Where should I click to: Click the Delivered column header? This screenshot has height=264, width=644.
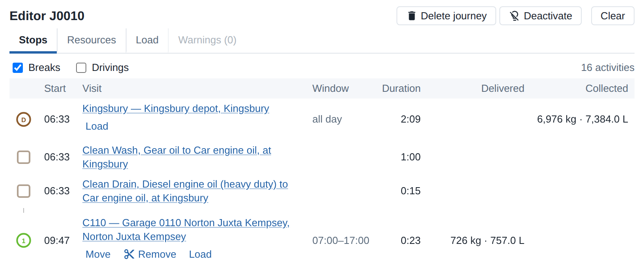[503, 88]
